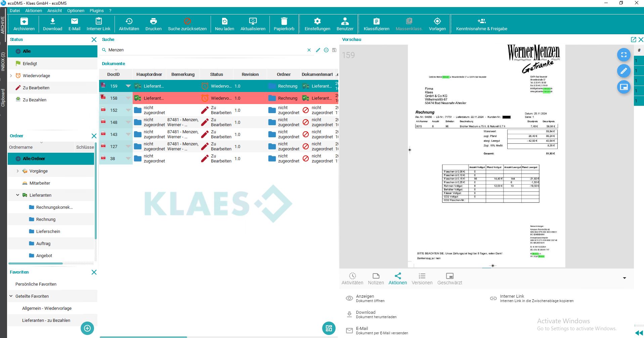This screenshot has width=644, height=338.
Task: Open Einstellungen via the gear icon
Action: 316,23
